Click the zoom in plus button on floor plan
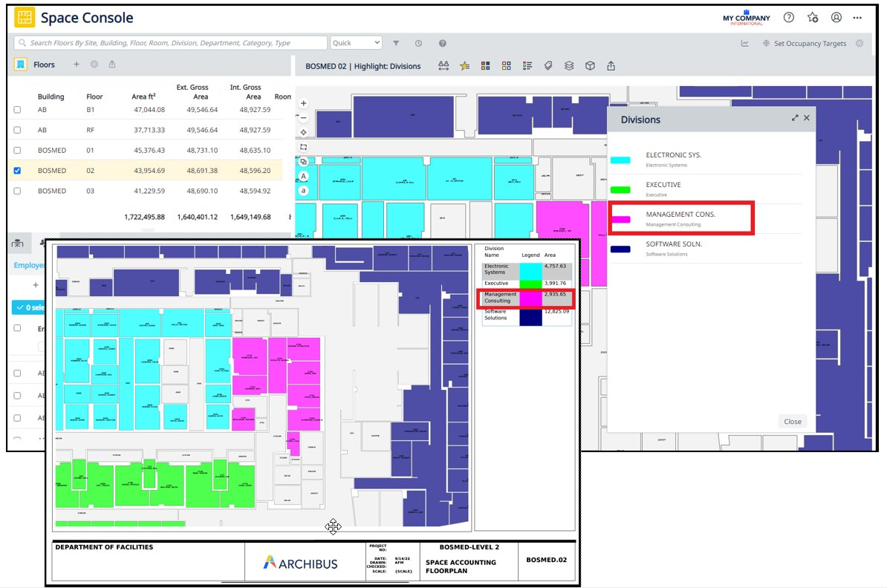The image size is (887, 588). point(303,103)
